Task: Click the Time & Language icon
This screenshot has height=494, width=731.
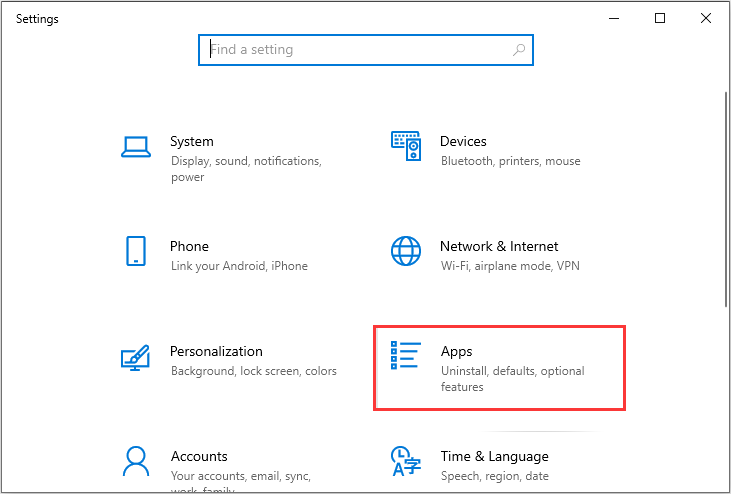Action: coord(406,461)
